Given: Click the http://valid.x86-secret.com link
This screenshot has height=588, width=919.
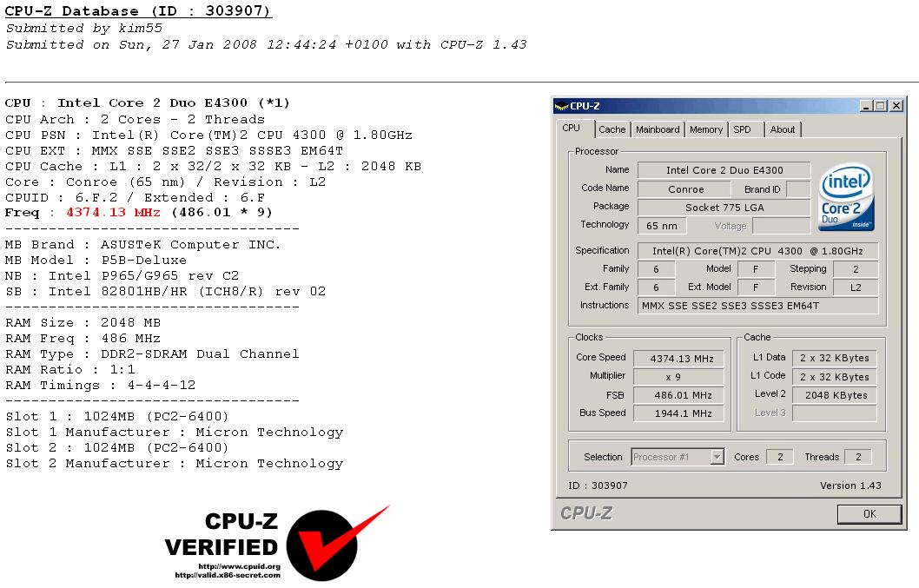Looking at the screenshot, I should pos(228,575).
